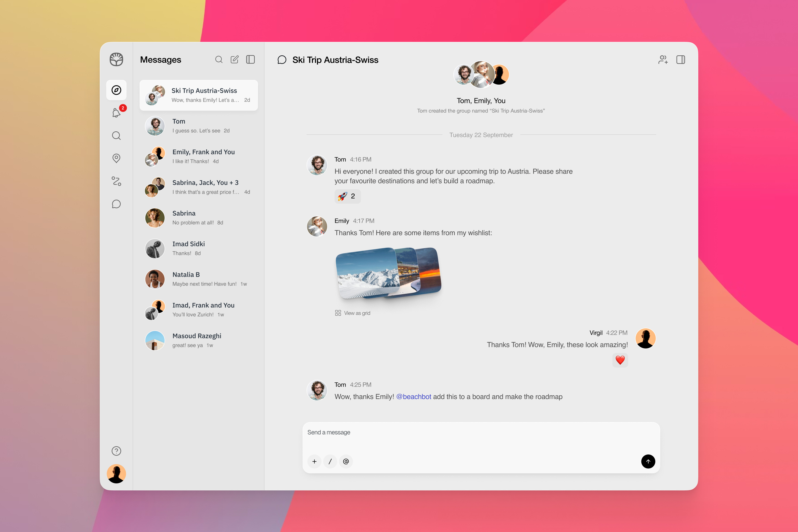Send the message with arrow button
This screenshot has width=798, height=532.
point(648,461)
